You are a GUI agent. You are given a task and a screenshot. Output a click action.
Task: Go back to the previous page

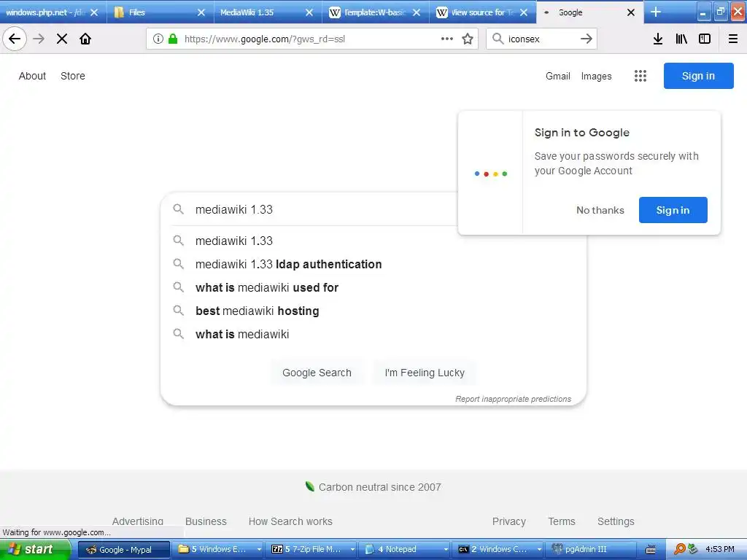[15, 39]
